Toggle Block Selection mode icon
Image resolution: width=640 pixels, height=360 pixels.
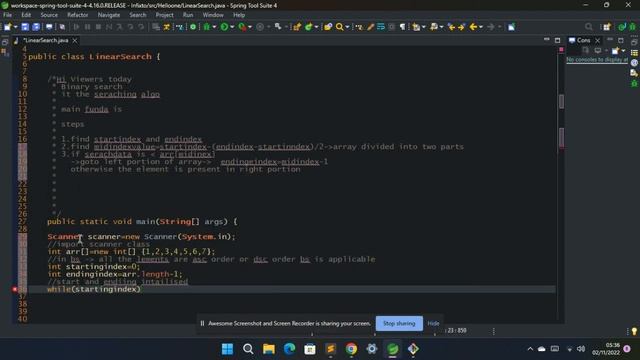point(392,27)
